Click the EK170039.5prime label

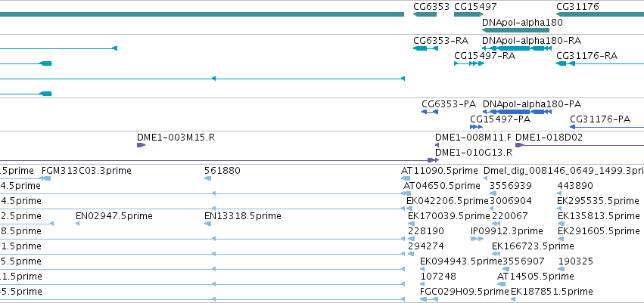tap(449, 215)
